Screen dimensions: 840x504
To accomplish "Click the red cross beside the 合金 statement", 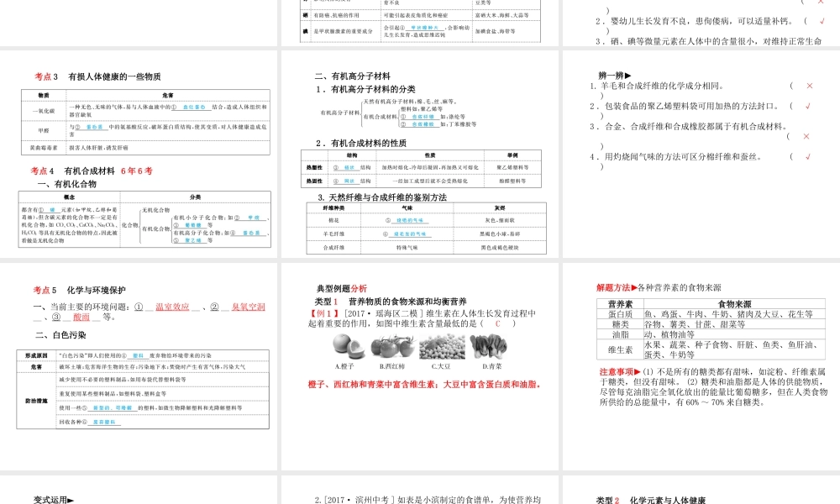I will tap(806, 137).
